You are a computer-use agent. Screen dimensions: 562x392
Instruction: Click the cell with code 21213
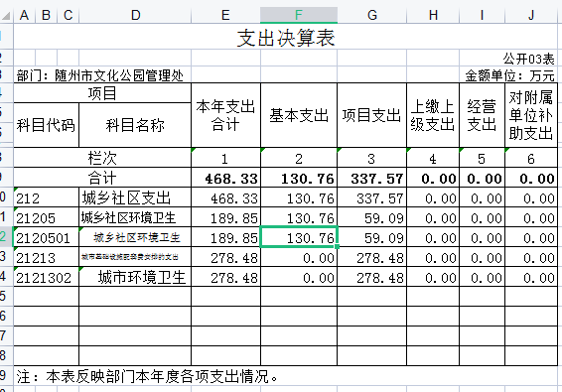47,258
